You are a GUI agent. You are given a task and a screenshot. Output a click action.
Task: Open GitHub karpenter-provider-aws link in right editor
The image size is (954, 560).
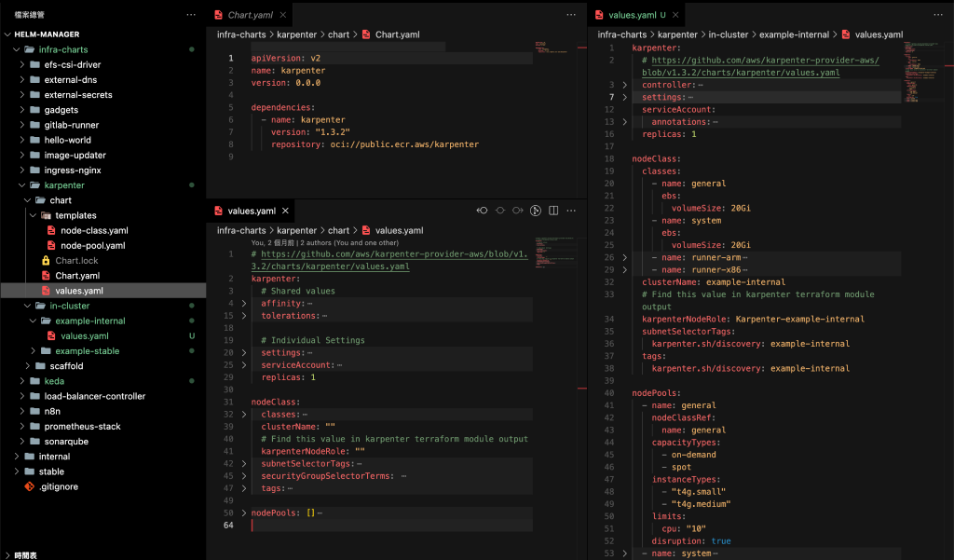click(760, 66)
